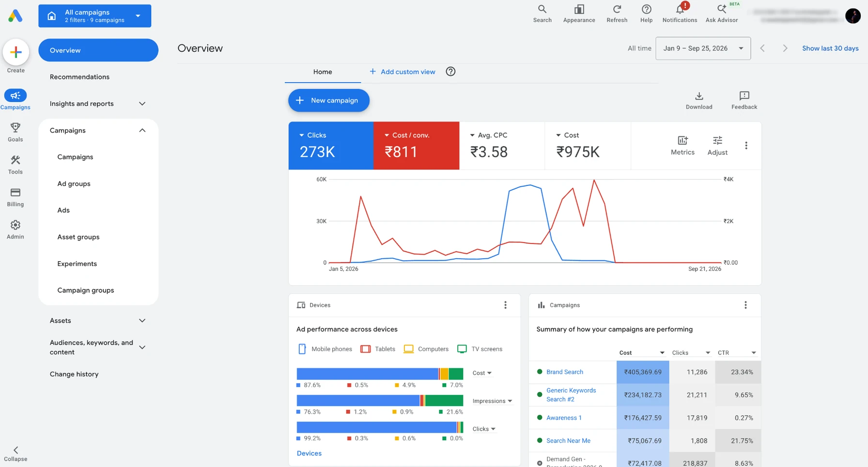This screenshot has width=868, height=467.
Task: Click the New campaign button
Action: pyautogui.click(x=329, y=100)
